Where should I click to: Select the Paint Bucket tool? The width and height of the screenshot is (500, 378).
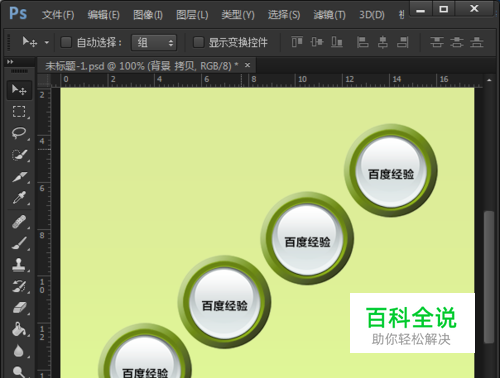[x=19, y=329]
